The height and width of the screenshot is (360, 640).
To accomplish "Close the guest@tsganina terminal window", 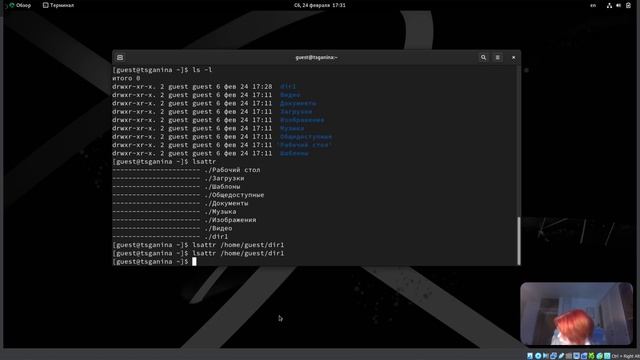I will coord(513,58).
